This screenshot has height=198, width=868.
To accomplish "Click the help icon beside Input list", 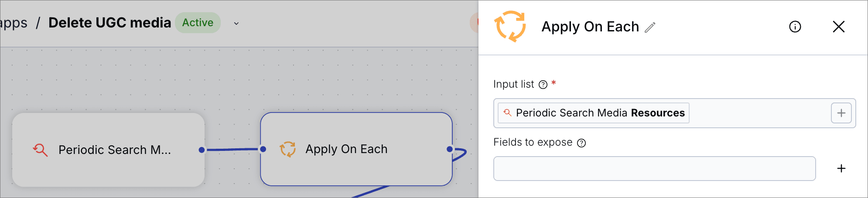I will [543, 85].
